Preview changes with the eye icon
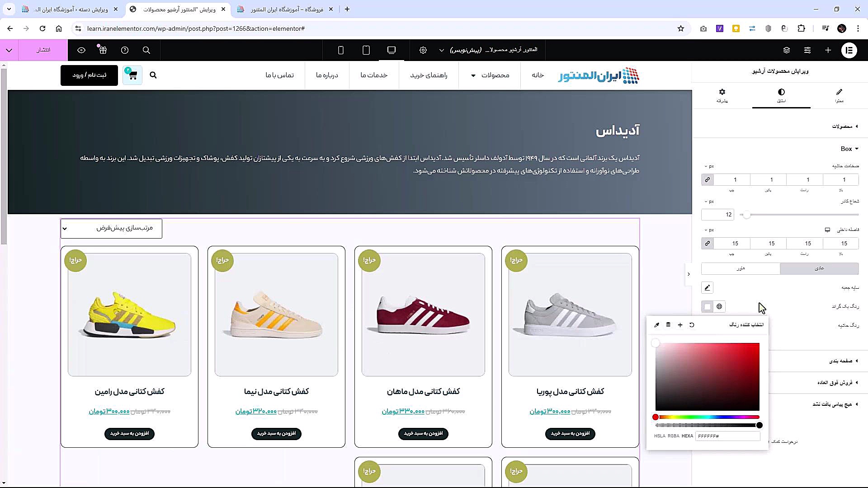 coord(81,50)
